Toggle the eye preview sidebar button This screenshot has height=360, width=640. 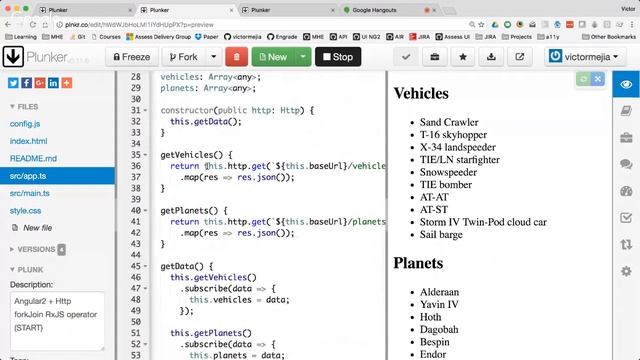coord(626,84)
